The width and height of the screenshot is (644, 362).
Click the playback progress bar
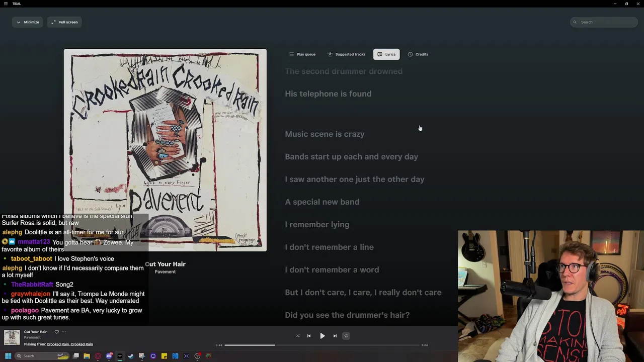click(x=322, y=345)
